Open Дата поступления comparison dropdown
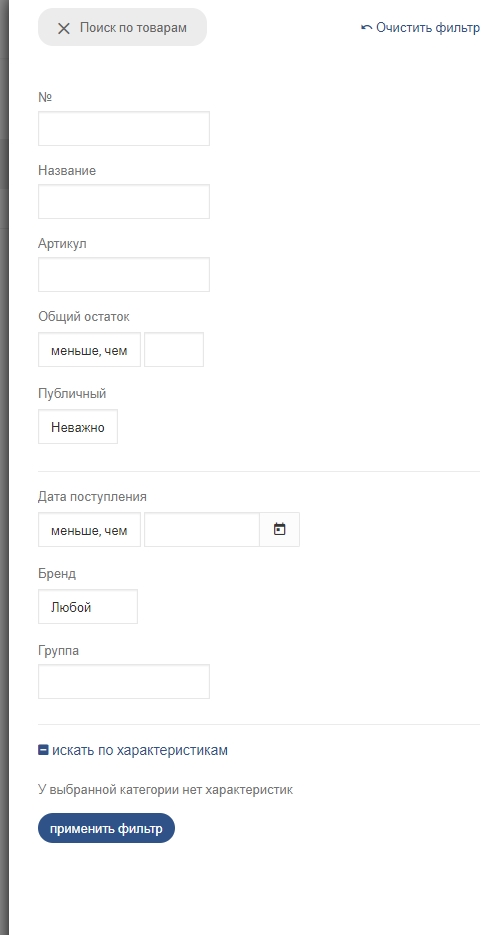Viewport: 497px width, 935px height. 89,530
